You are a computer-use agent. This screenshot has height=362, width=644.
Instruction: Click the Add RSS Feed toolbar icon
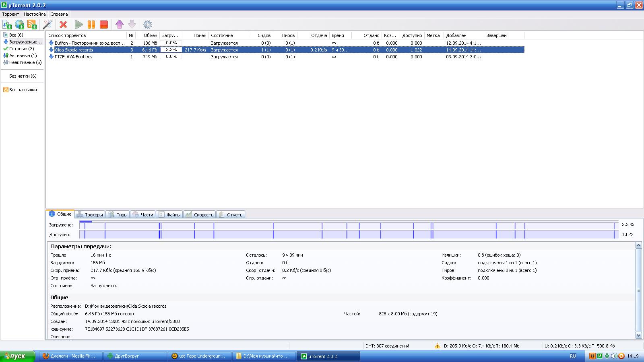tap(32, 25)
